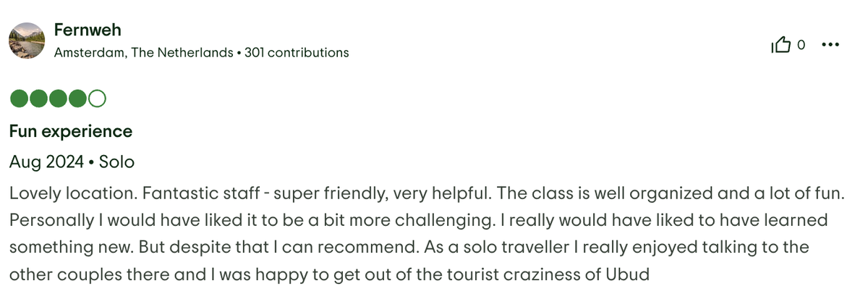This screenshot has height=294, width=868.
Task: Open the three-dot more options menu
Action: 830,45
